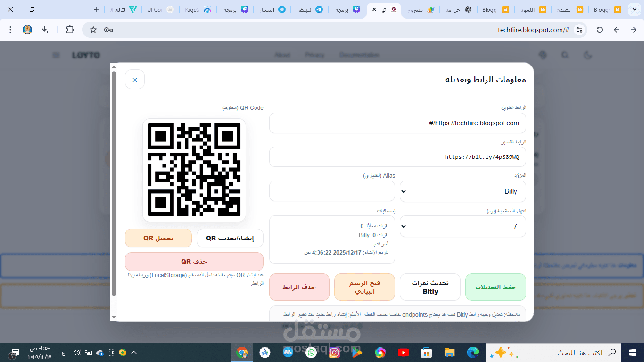This screenshot has height=362, width=644.
Task: Click تحديث نقرات Bitly button
Action: [430, 287]
